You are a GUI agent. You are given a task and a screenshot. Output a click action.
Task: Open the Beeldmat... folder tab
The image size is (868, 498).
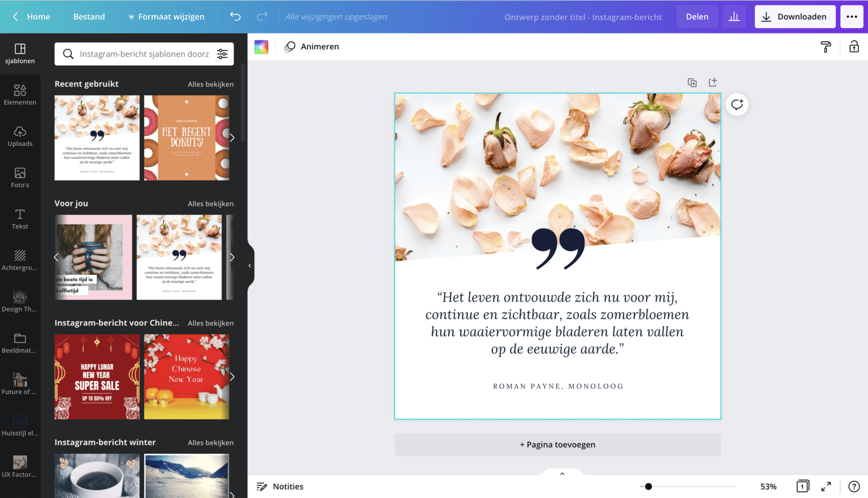[20, 343]
